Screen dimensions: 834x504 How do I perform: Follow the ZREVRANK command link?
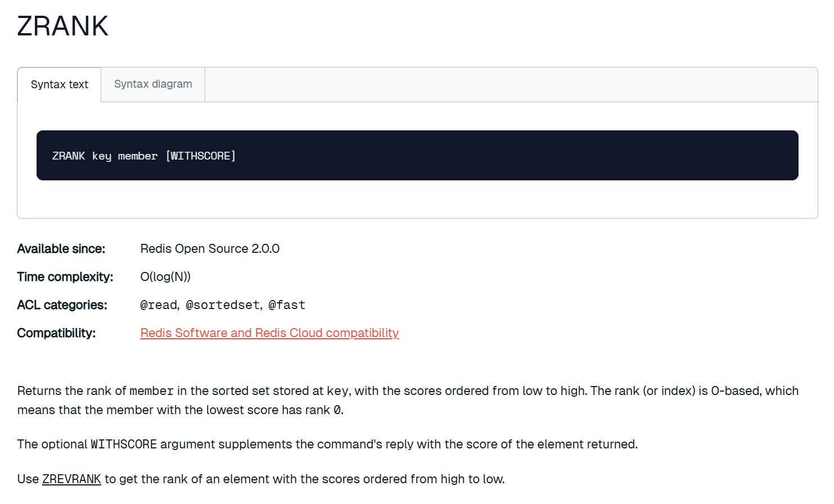pyautogui.click(x=71, y=479)
